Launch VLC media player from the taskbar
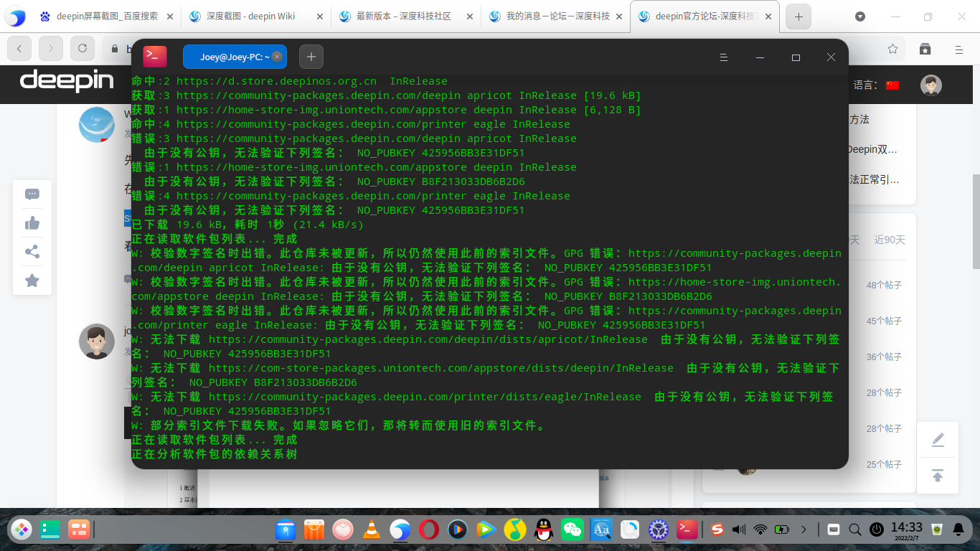Viewport: 980px width, 551px height. pos(372,529)
